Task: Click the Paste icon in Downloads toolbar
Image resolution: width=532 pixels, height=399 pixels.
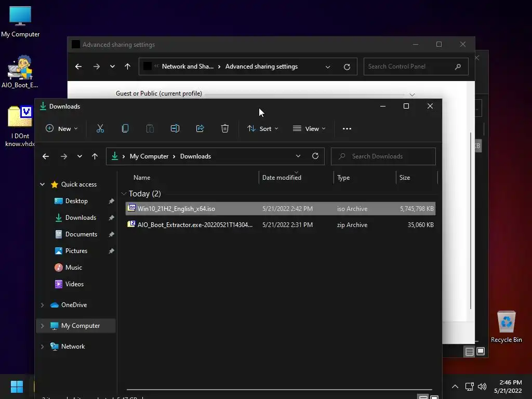Action: coord(150,129)
